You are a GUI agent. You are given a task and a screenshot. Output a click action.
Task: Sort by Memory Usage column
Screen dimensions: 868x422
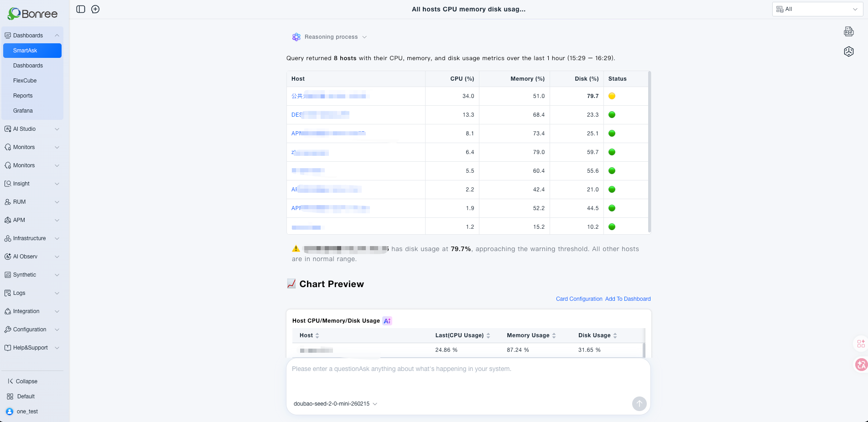click(554, 335)
